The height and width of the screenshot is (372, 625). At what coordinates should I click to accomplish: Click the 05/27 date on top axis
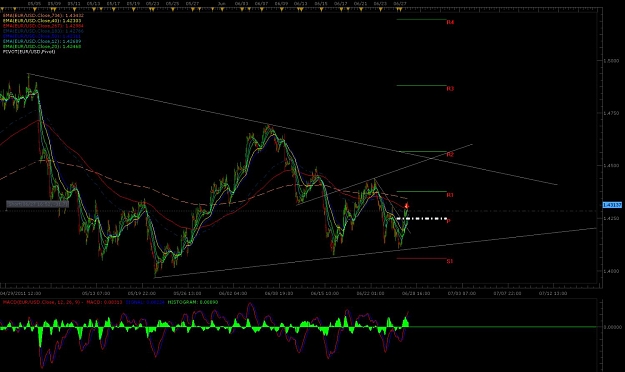(x=193, y=3)
